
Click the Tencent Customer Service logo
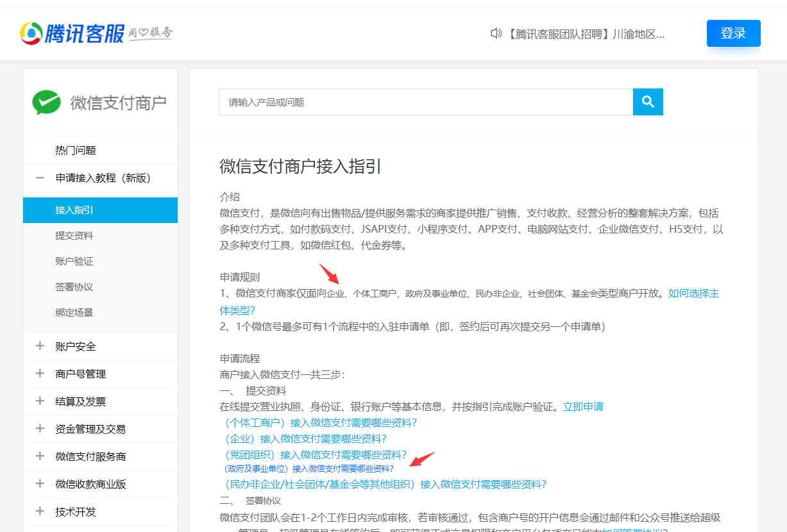[96, 33]
